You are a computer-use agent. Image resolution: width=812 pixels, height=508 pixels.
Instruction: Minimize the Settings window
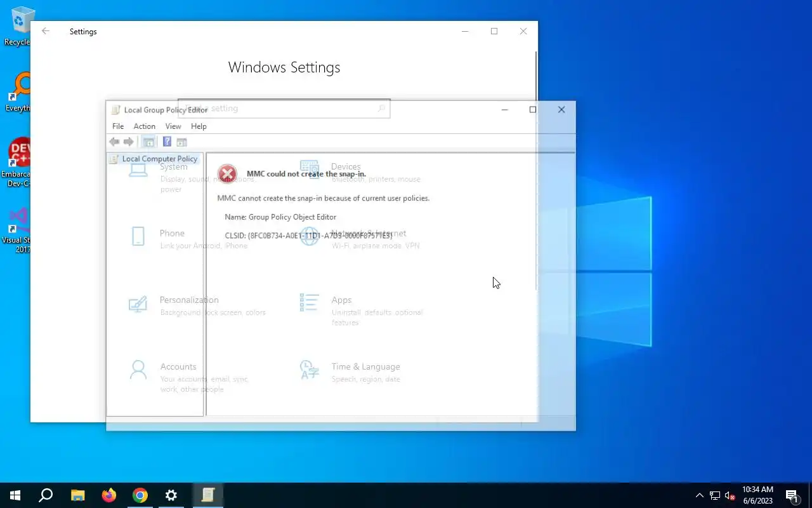point(465,31)
